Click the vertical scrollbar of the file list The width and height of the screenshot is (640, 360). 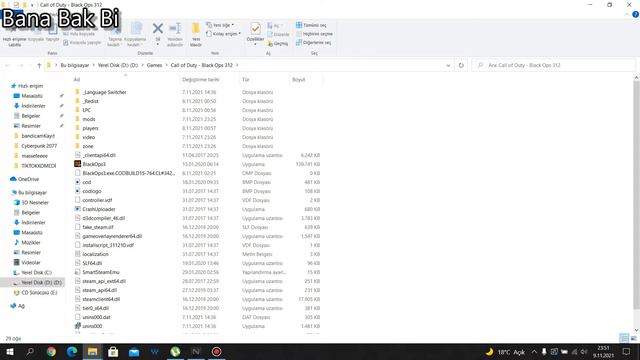point(636,195)
